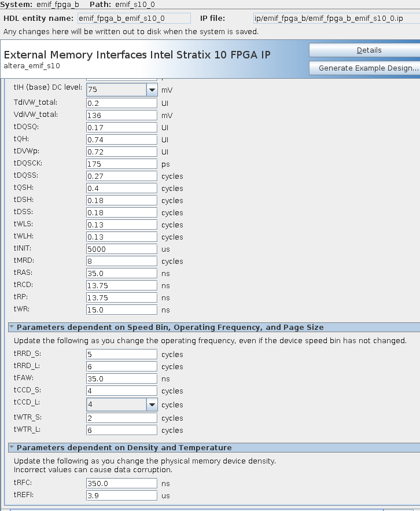Click the tINIT label
The height and width of the screenshot is (511, 420).
pos(23,248)
